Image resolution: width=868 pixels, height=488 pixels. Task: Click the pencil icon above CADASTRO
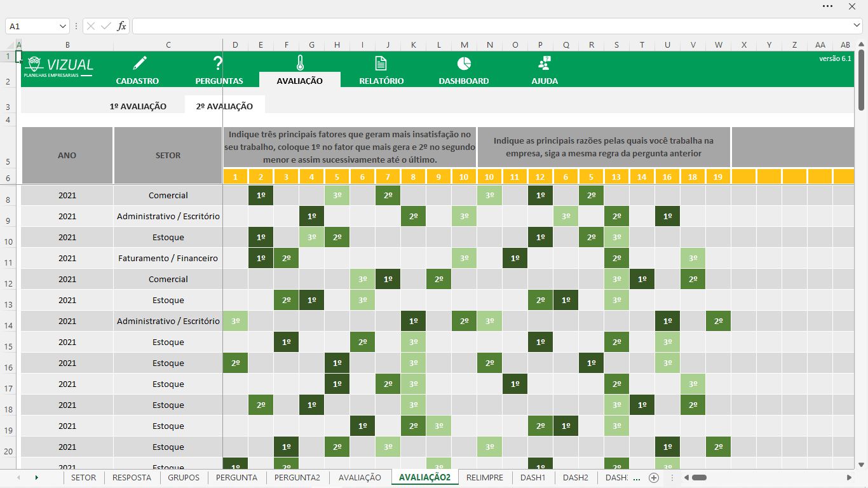click(x=140, y=63)
